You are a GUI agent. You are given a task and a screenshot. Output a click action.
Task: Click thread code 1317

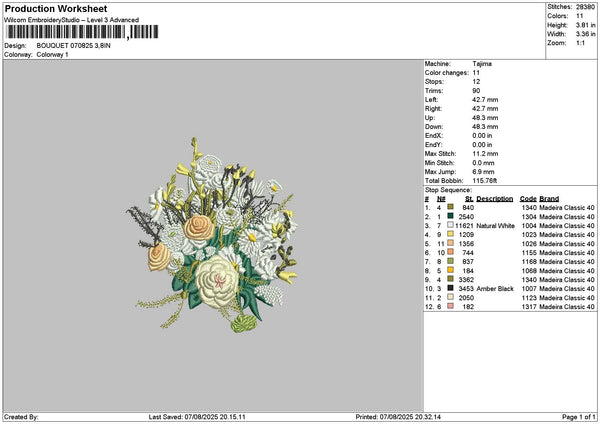(x=529, y=307)
